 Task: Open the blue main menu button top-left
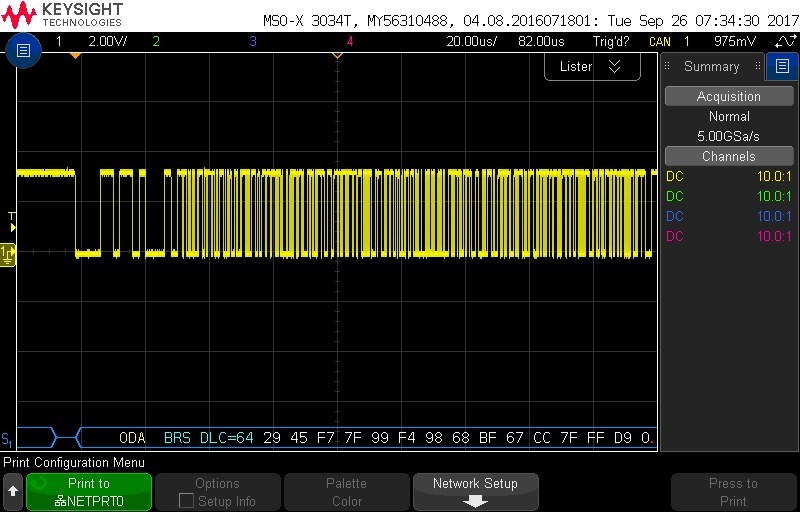23,50
